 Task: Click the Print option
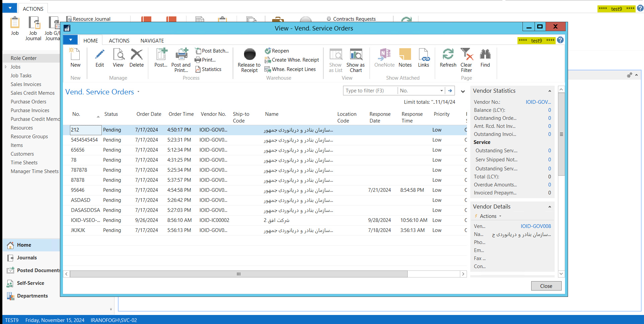pyautogui.click(x=206, y=60)
